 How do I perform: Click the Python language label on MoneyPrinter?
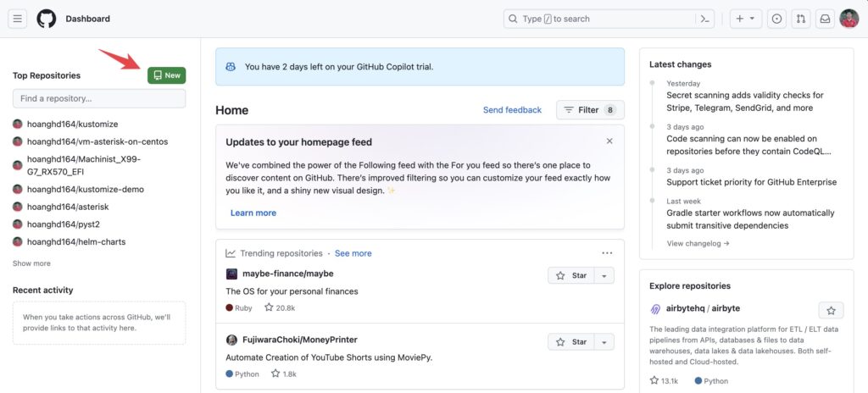[242, 374]
